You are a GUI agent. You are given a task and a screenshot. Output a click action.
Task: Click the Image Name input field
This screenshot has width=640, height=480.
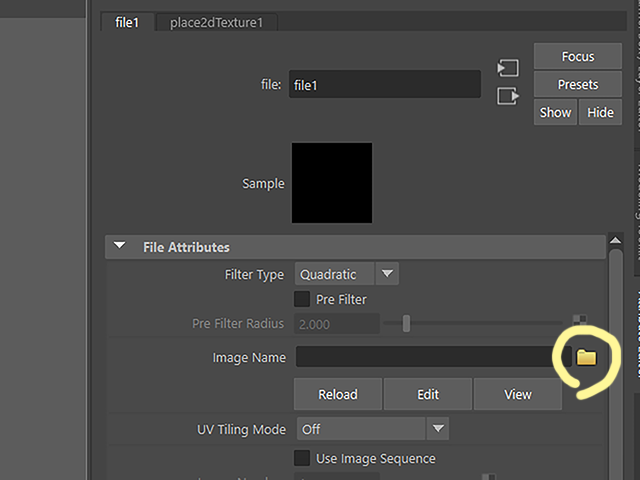[x=433, y=357]
